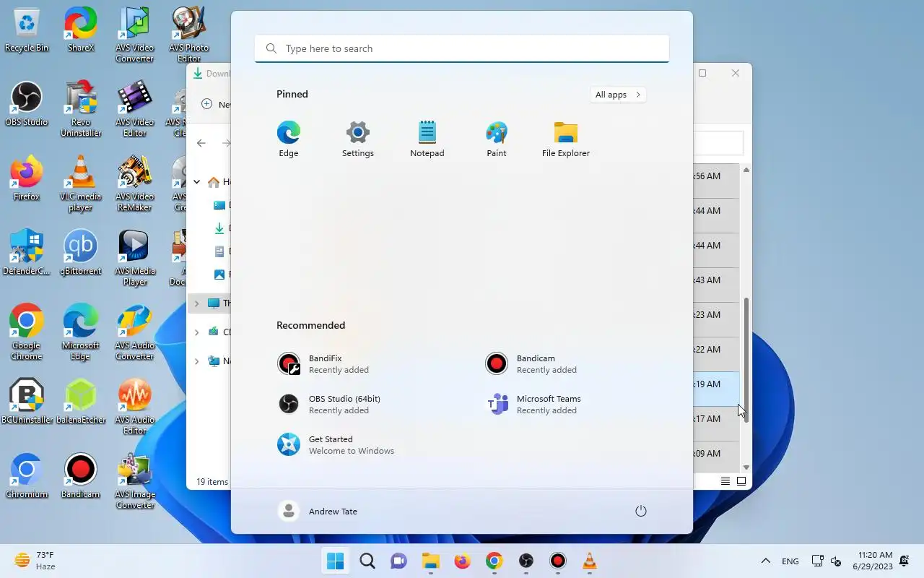Show hidden tray icons chevron
The width and height of the screenshot is (924, 578).
pyautogui.click(x=766, y=561)
